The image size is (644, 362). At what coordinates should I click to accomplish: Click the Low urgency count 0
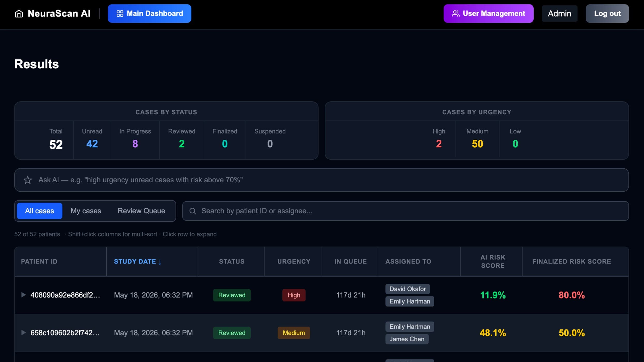pos(515,144)
